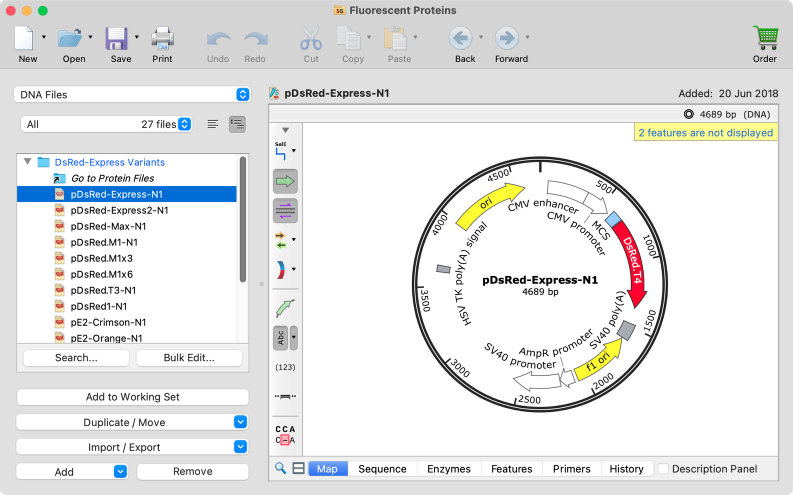Click the green feather feature-style icon

pos(285,307)
